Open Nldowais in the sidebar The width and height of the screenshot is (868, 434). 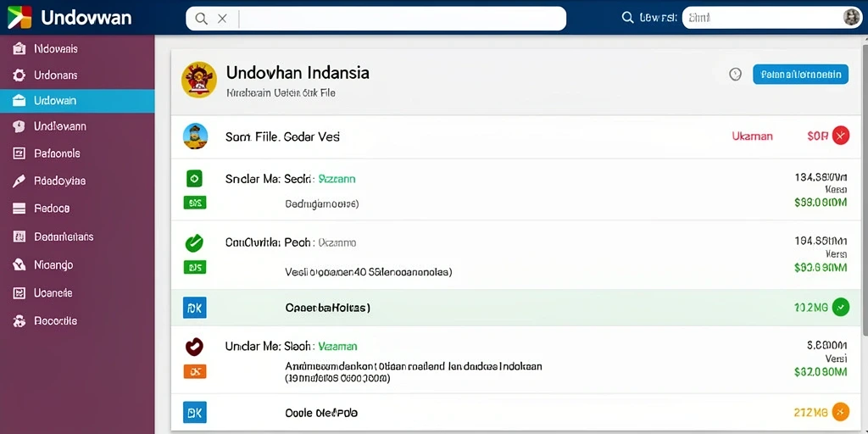[x=77, y=48]
